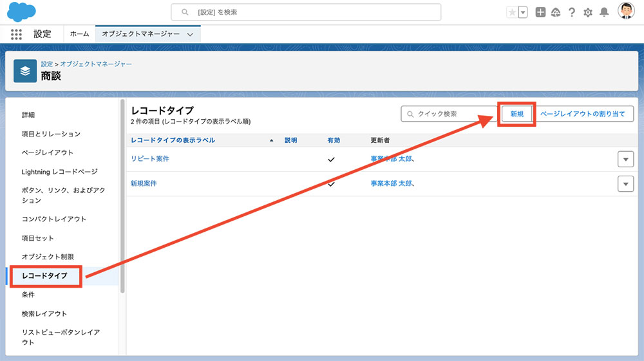Open Lightning レコードページ in the sidebar
This screenshot has height=361, width=644.
59,171
